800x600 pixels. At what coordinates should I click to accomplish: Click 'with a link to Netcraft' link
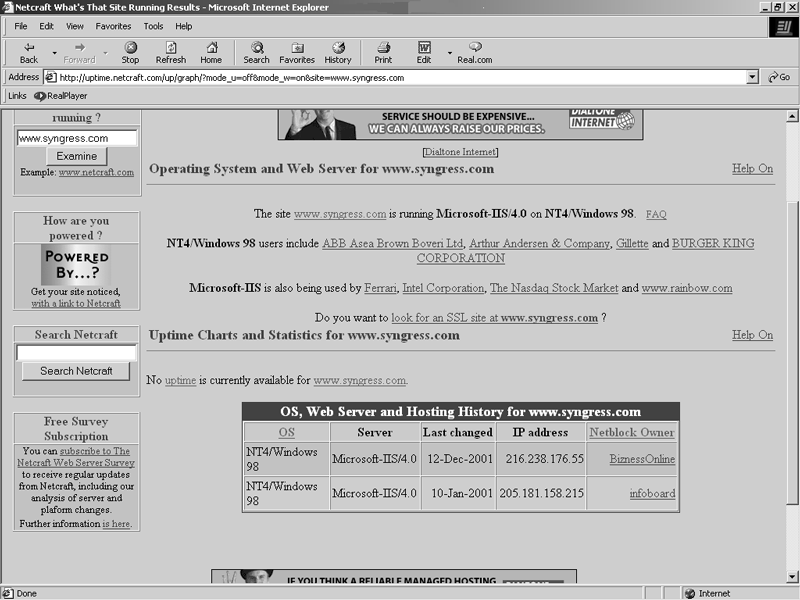tap(76, 304)
